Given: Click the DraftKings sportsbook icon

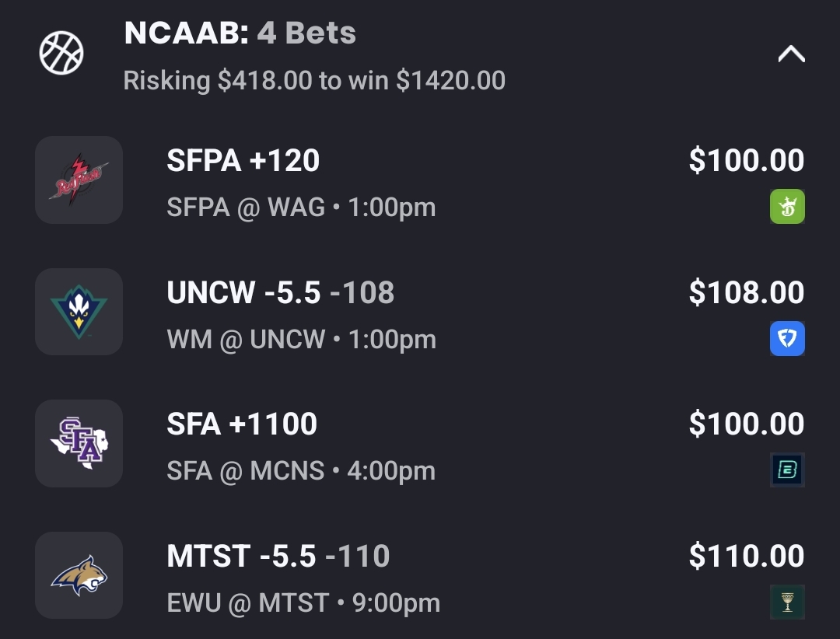Looking at the screenshot, I should pos(787,207).
